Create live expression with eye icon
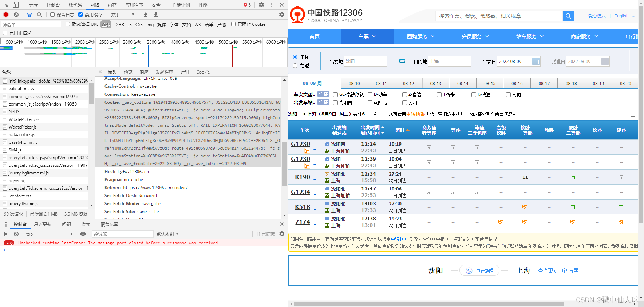This screenshot has height=307, width=644. 83,234
